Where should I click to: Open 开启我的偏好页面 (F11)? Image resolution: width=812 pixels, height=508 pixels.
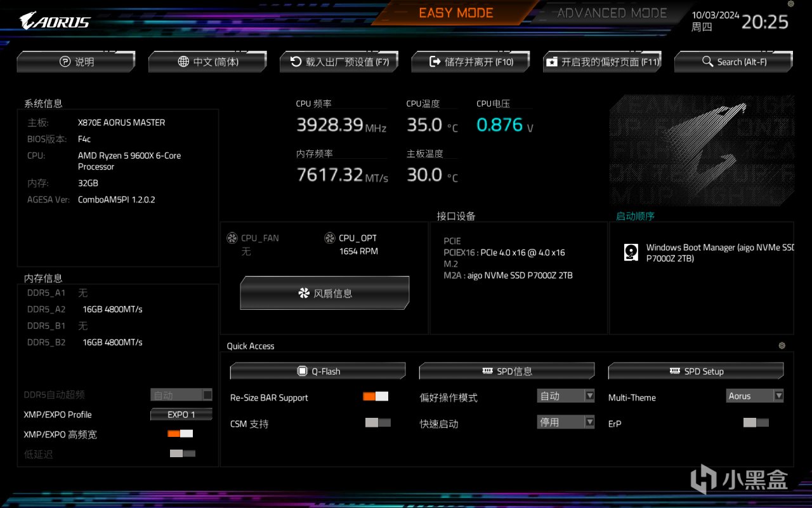603,62
